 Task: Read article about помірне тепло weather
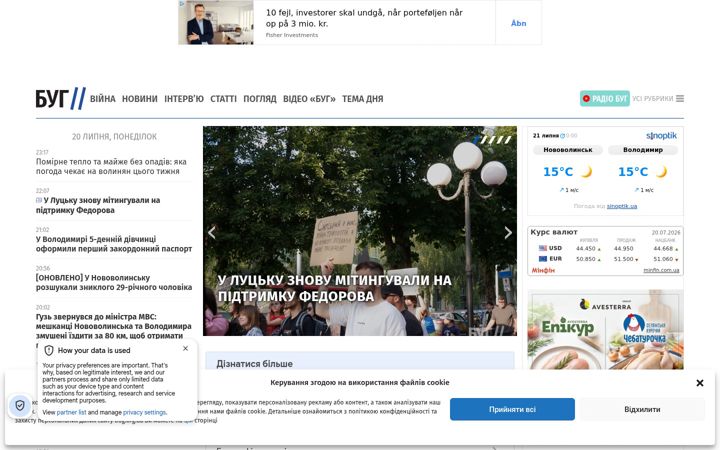coord(111,166)
